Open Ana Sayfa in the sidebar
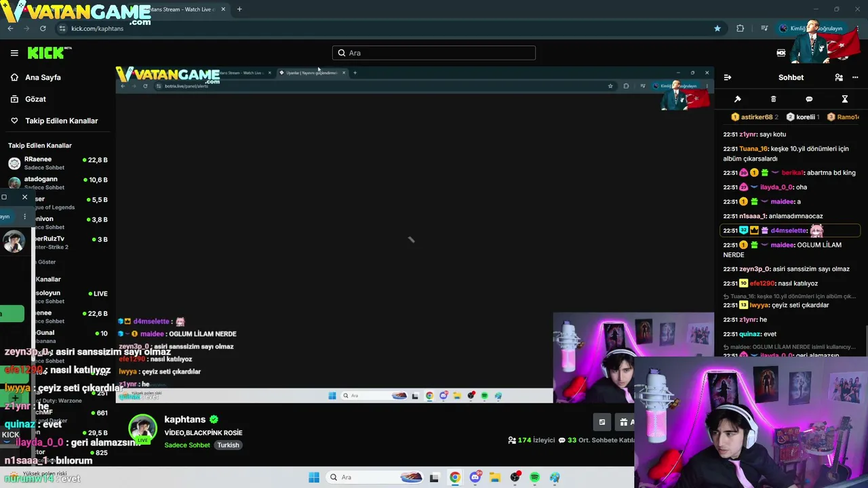 (43, 77)
